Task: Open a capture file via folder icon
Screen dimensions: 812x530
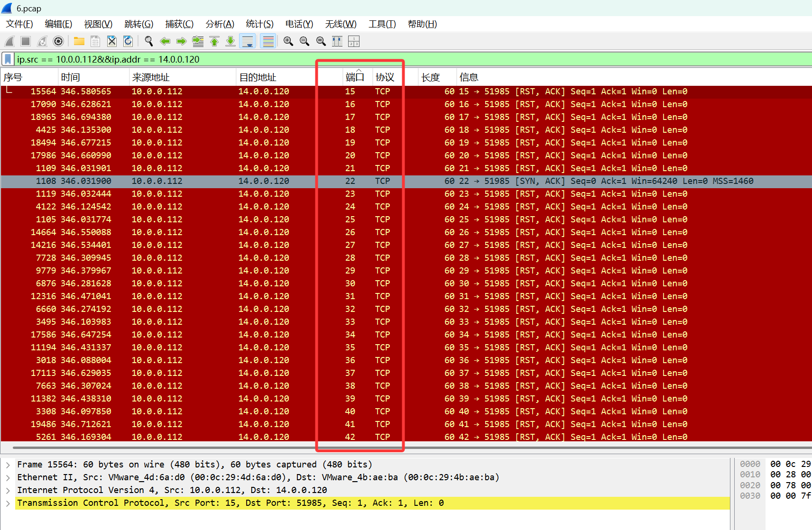Action: 79,41
